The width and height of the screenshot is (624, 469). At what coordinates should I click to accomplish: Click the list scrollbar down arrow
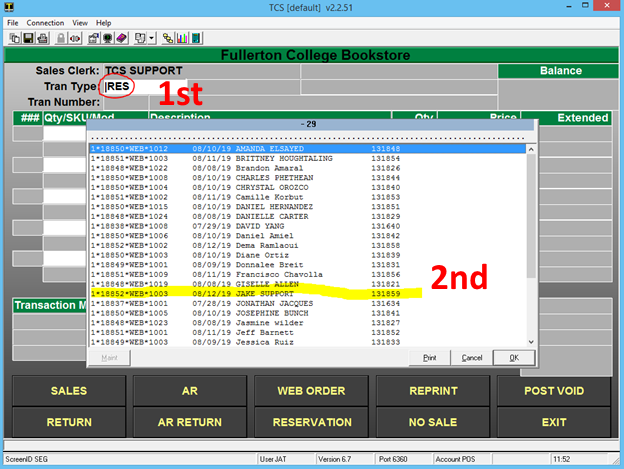[531, 342]
